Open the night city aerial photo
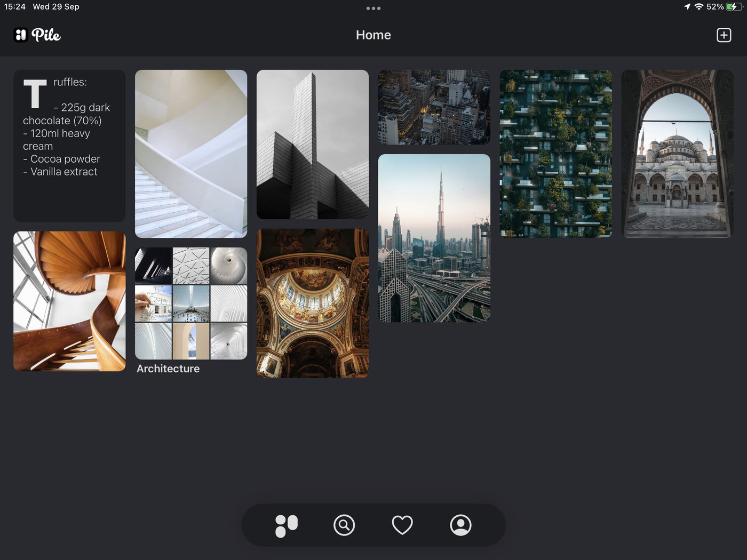 tap(434, 107)
